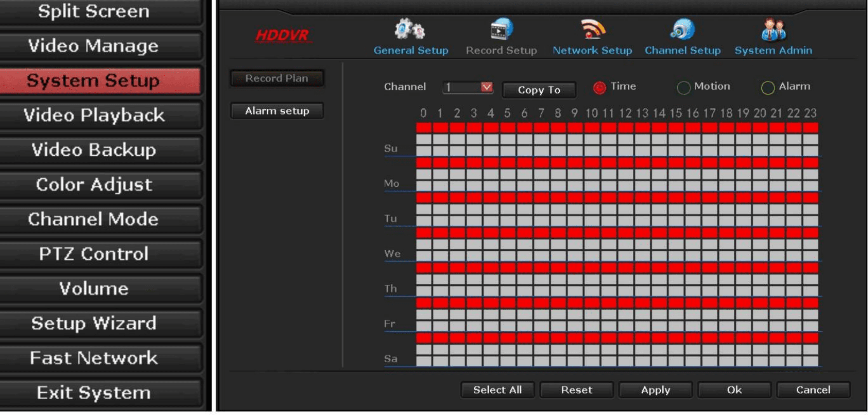Toggle Saturday hour 3 red time cell
The height and width of the screenshot is (415, 868).
[x=474, y=338]
